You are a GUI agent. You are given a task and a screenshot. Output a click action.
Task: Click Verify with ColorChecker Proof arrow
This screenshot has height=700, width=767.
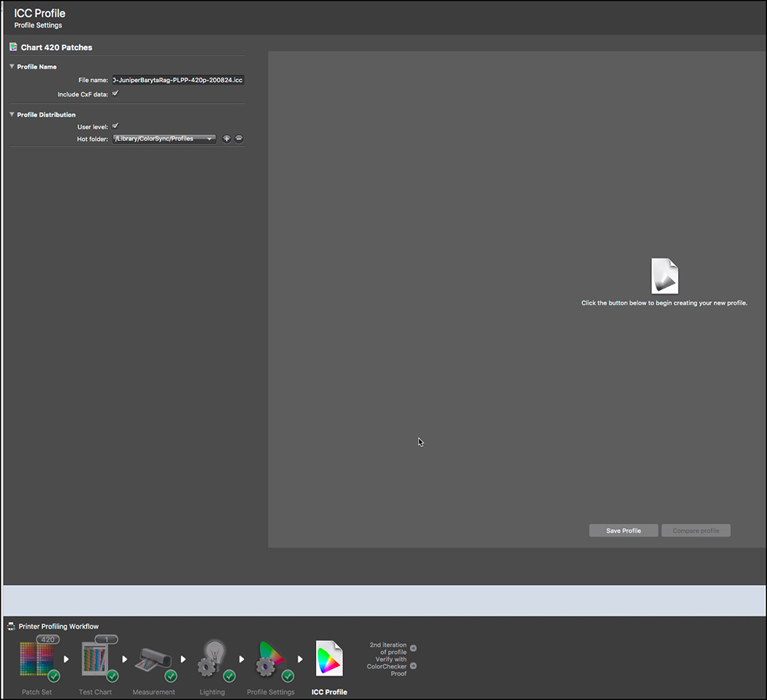point(413,665)
